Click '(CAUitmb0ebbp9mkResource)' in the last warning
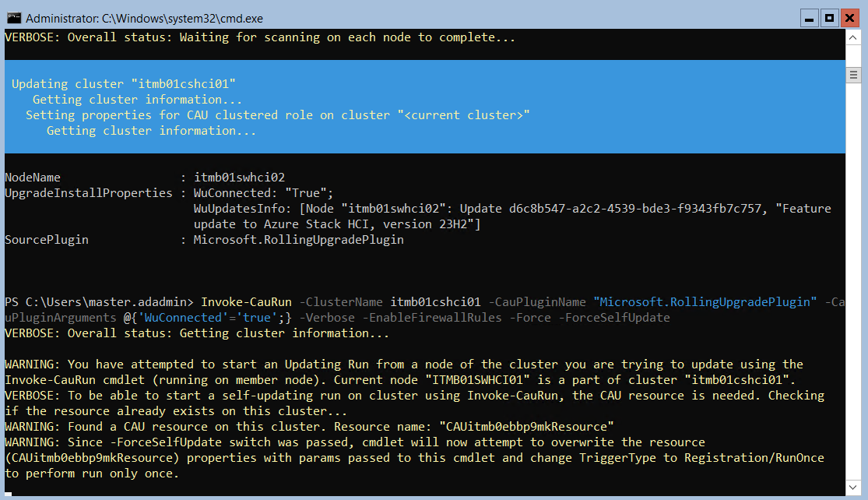Screen dimensions: 868x500 93,457
